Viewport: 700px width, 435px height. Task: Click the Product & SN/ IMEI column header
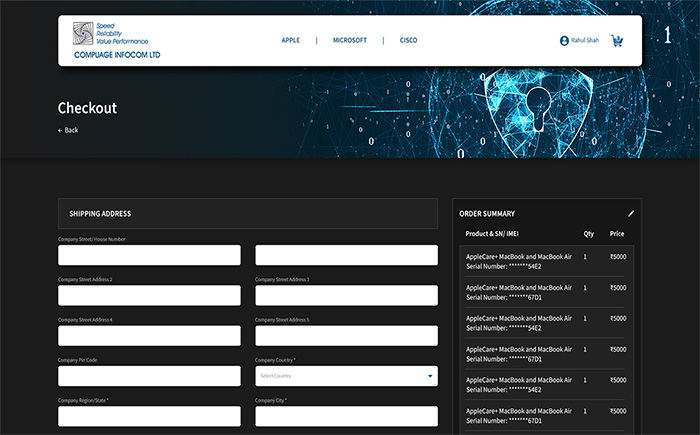492,234
